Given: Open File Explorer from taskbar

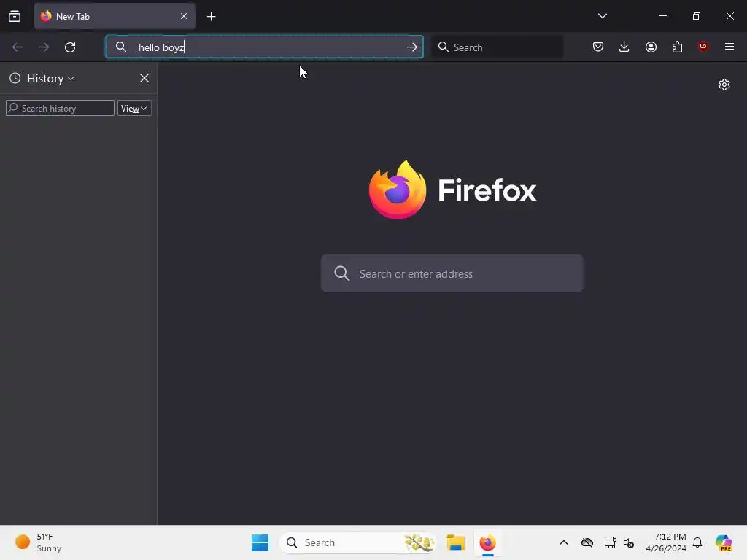Looking at the screenshot, I should (x=456, y=542).
